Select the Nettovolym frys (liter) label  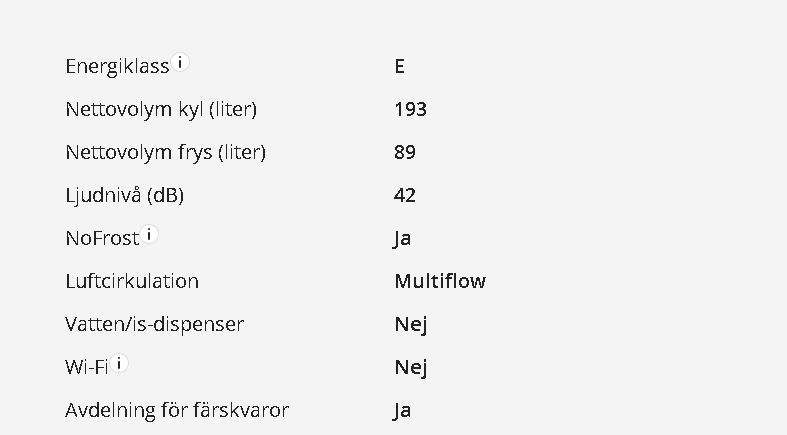[166, 153]
